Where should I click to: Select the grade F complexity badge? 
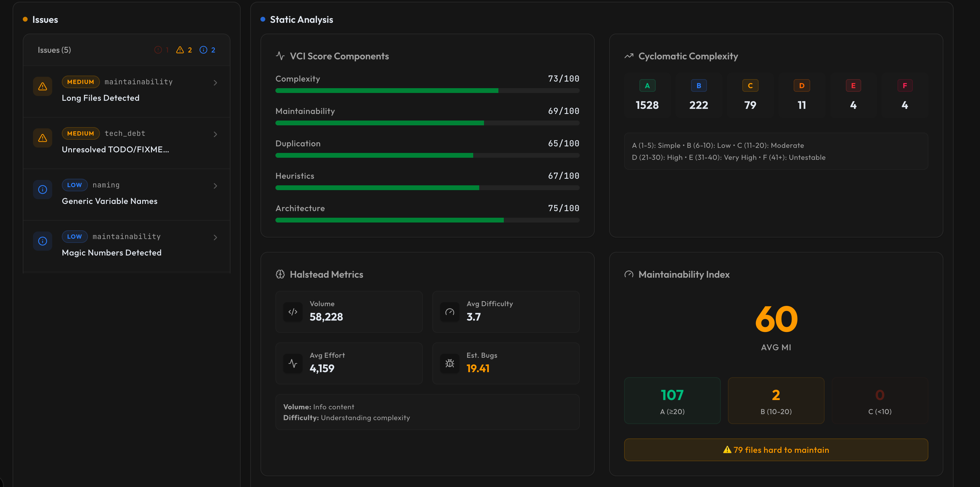point(905,85)
